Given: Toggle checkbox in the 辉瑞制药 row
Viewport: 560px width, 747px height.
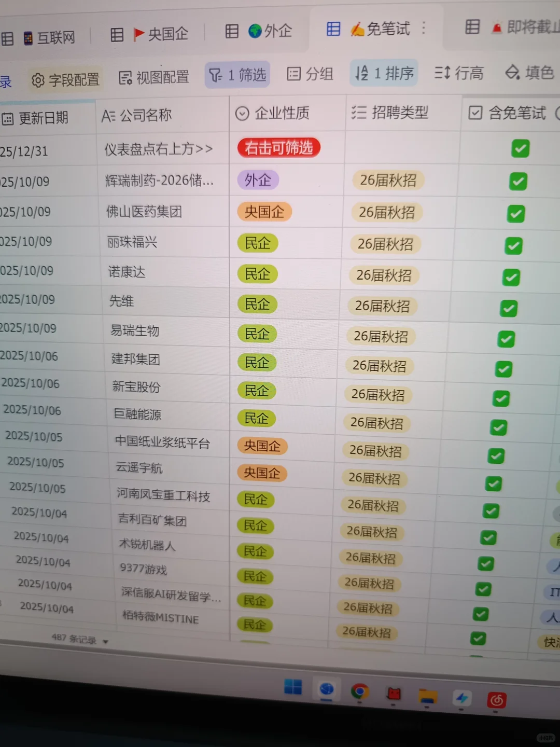Looking at the screenshot, I should pyautogui.click(x=518, y=181).
